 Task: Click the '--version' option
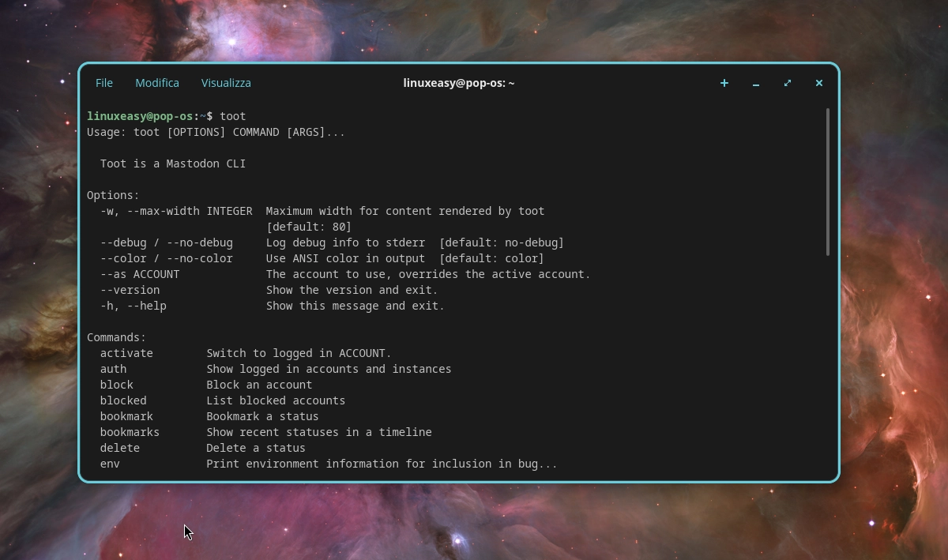pos(130,290)
